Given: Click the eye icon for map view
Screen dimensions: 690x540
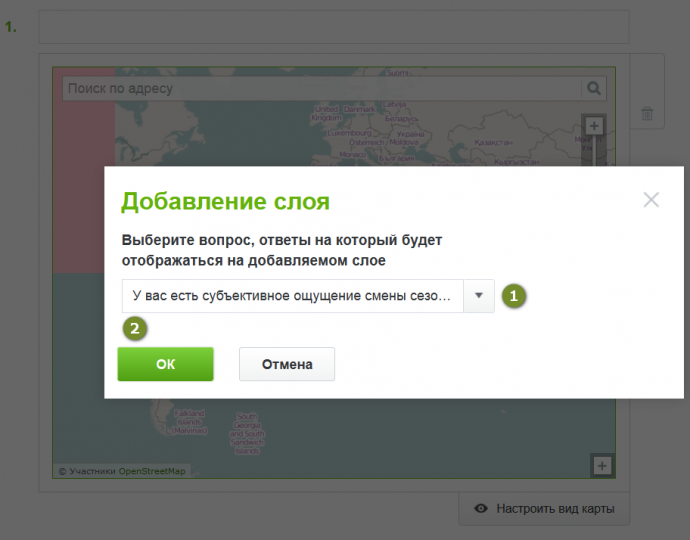Looking at the screenshot, I should point(481,509).
